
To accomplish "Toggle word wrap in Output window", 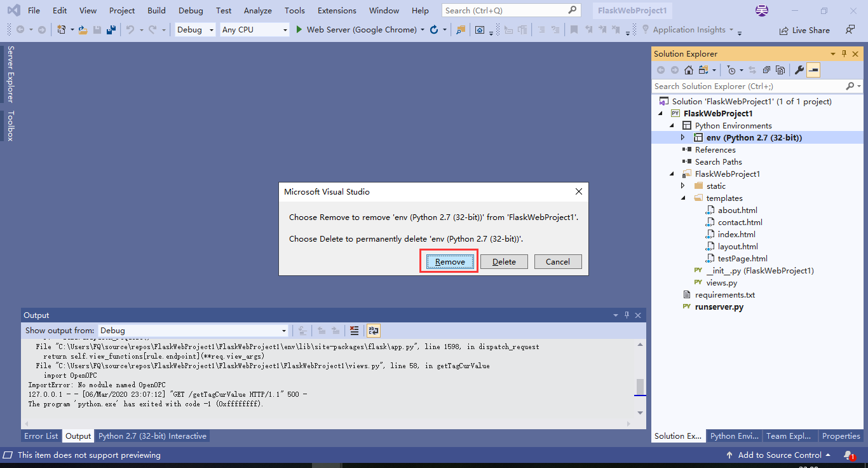I will 374,331.
